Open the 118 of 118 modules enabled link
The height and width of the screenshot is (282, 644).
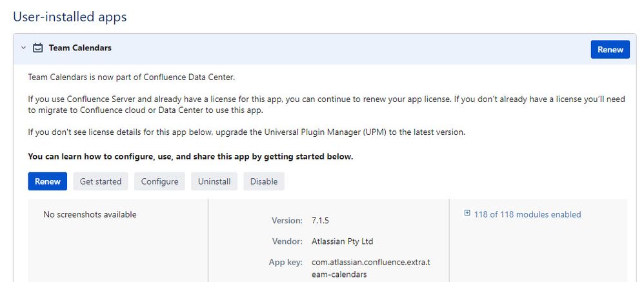527,214
